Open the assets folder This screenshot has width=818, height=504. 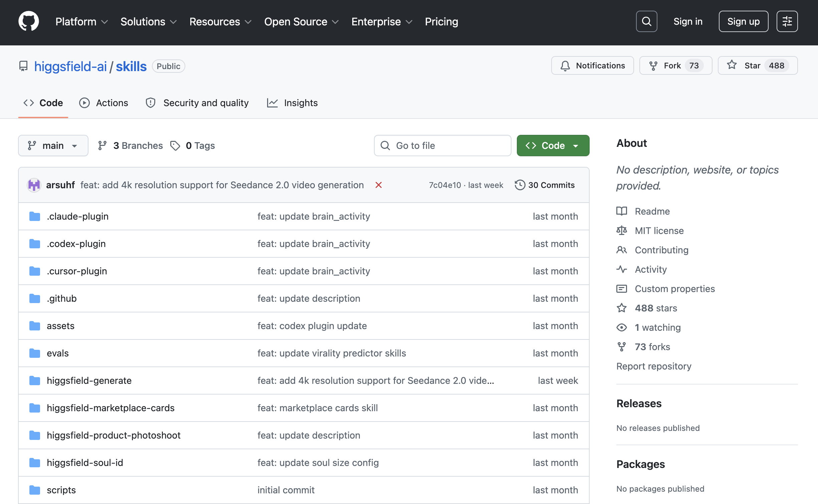point(60,326)
